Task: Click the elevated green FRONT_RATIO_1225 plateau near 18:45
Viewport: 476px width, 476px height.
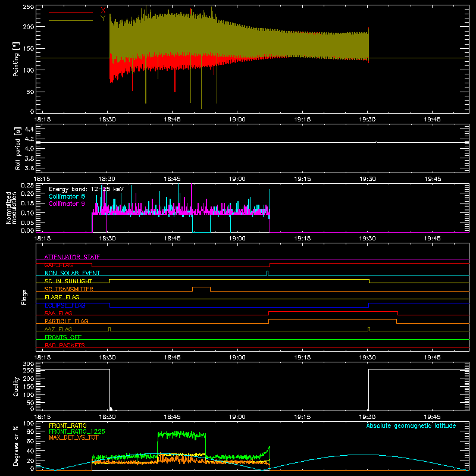Action: pos(181,434)
